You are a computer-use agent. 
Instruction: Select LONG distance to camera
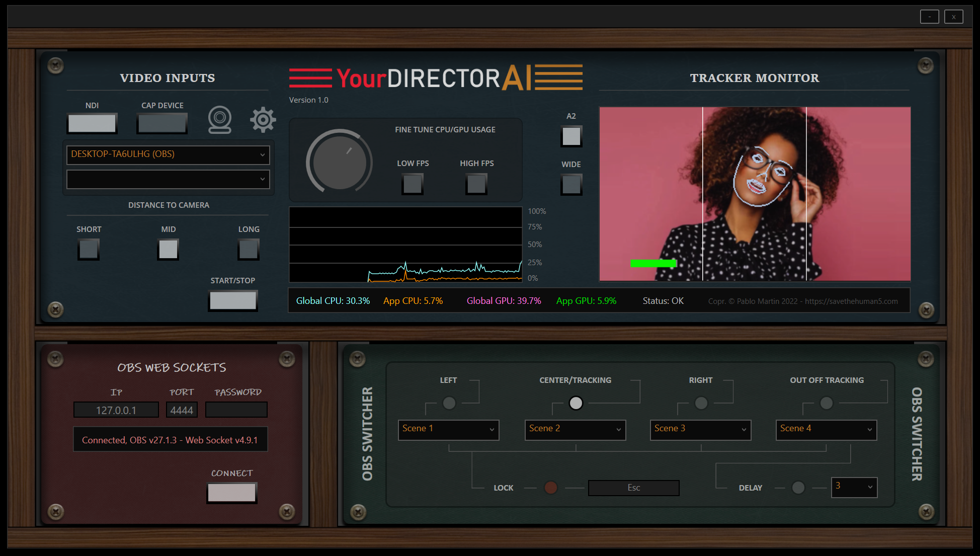(249, 249)
